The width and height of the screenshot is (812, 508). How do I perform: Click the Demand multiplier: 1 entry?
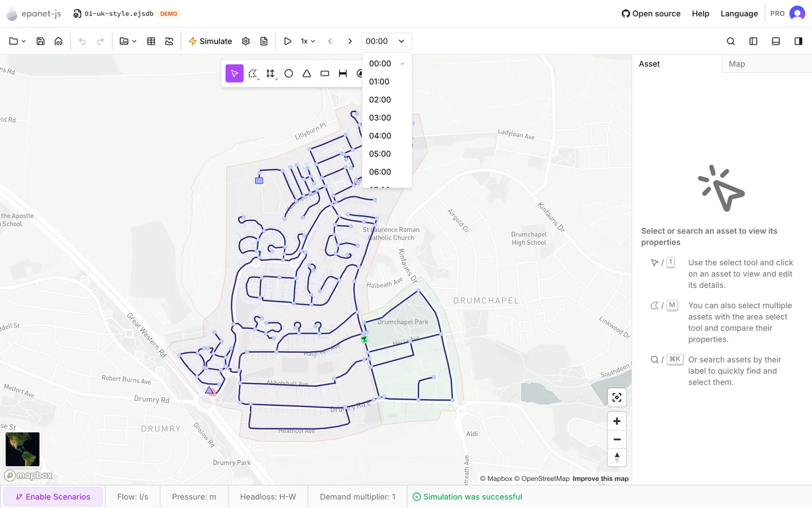pyautogui.click(x=358, y=497)
